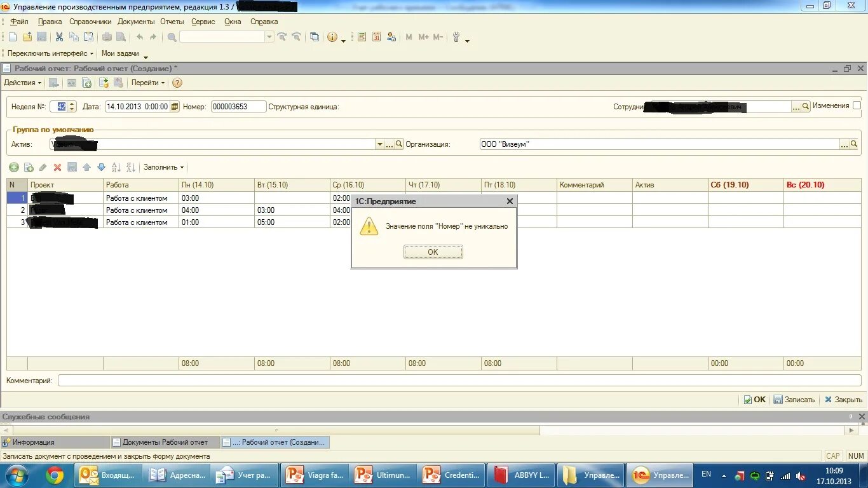Click search magnifier next to Сотрудник field
Viewport: 868px width, 488px height.
(805, 107)
